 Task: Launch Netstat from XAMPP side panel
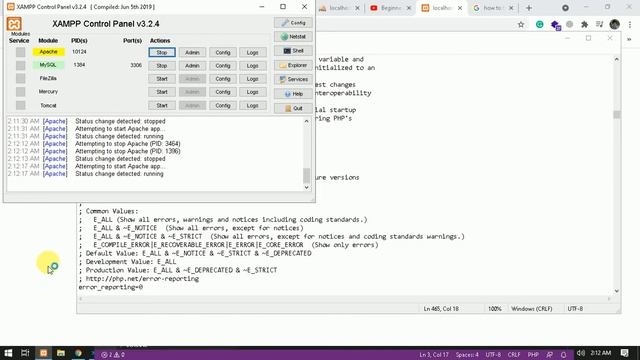[293, 37]
